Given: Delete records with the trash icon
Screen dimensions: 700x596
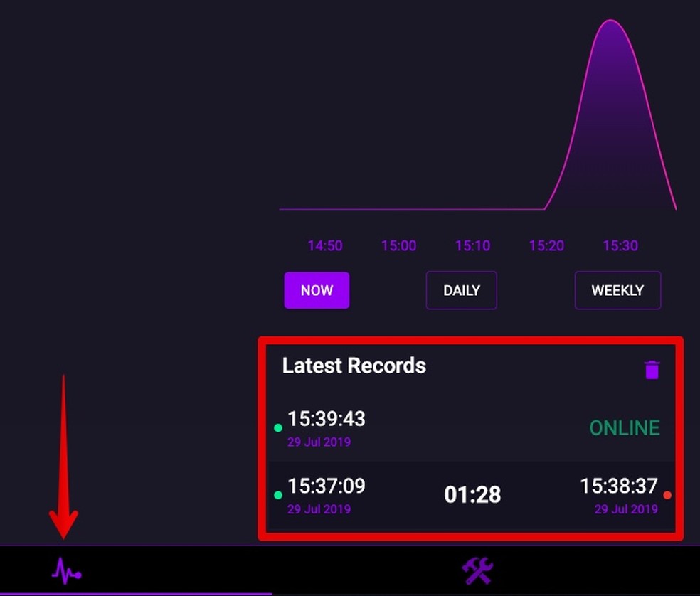Looking at the screenshot, I should tap(652, 370).
